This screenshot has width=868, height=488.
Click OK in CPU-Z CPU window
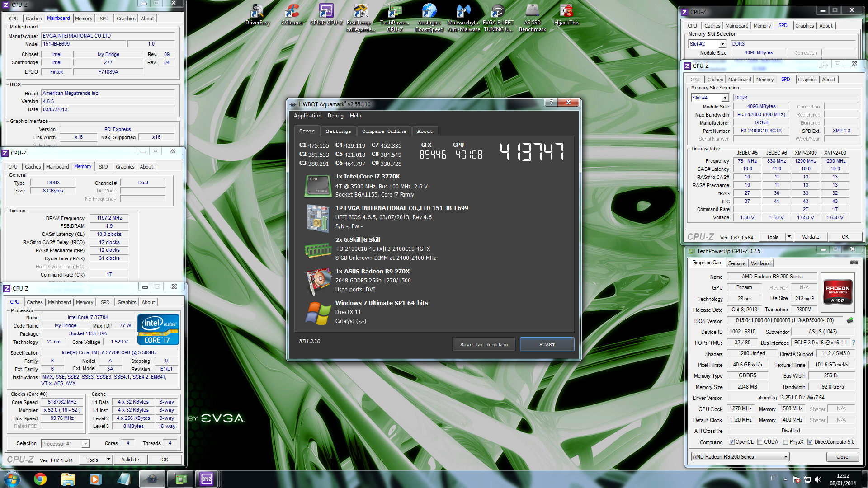165,460
